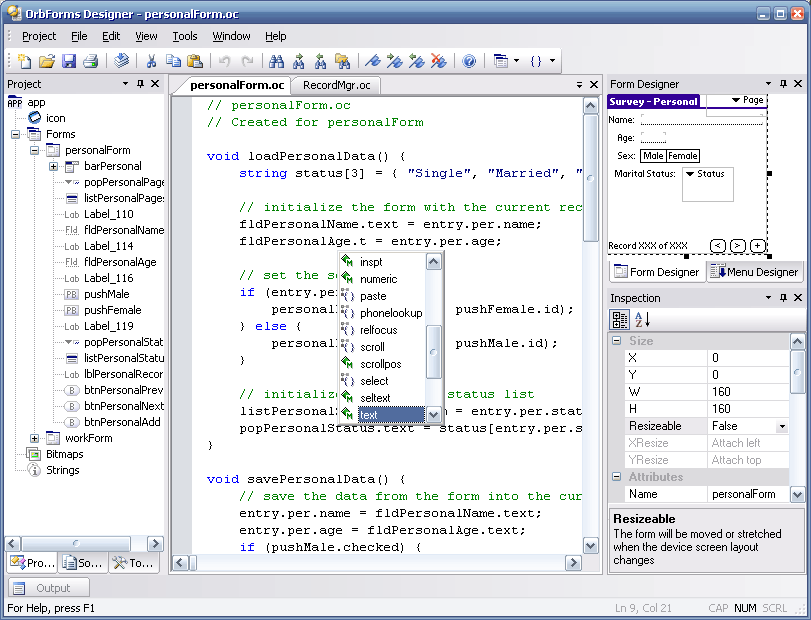Viewport: 811px width, 620px height.
Task: Select the Cut icon on the toolbar
Action: (154, 61)
